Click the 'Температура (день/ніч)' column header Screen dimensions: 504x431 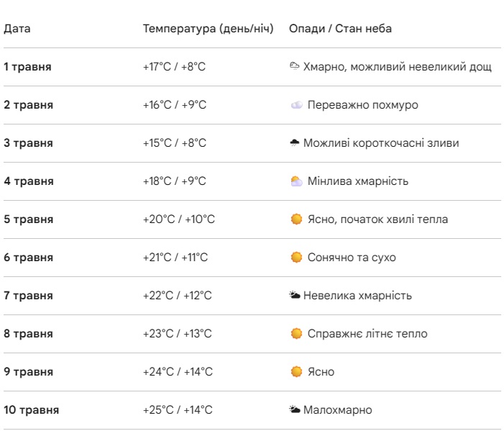pos(209,29)
